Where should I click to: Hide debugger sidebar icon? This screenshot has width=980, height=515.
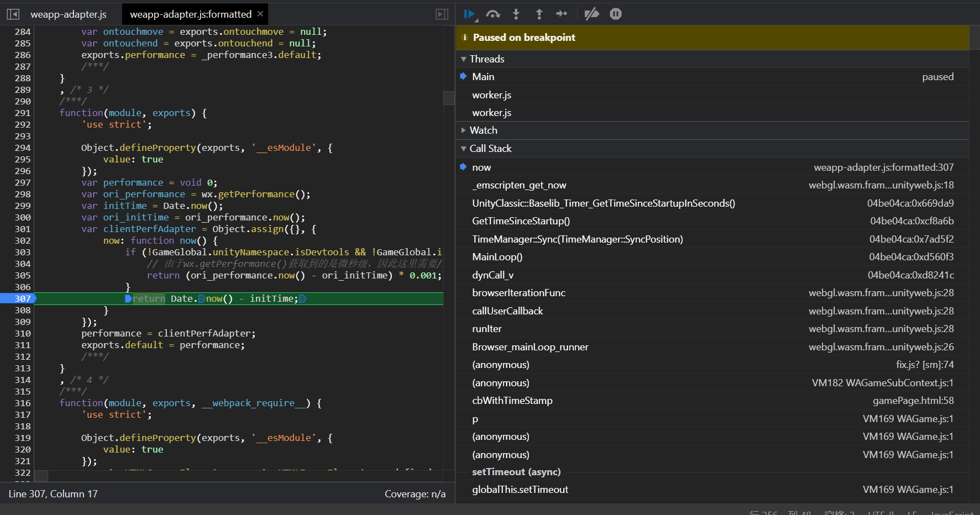(x=442, y=14)
